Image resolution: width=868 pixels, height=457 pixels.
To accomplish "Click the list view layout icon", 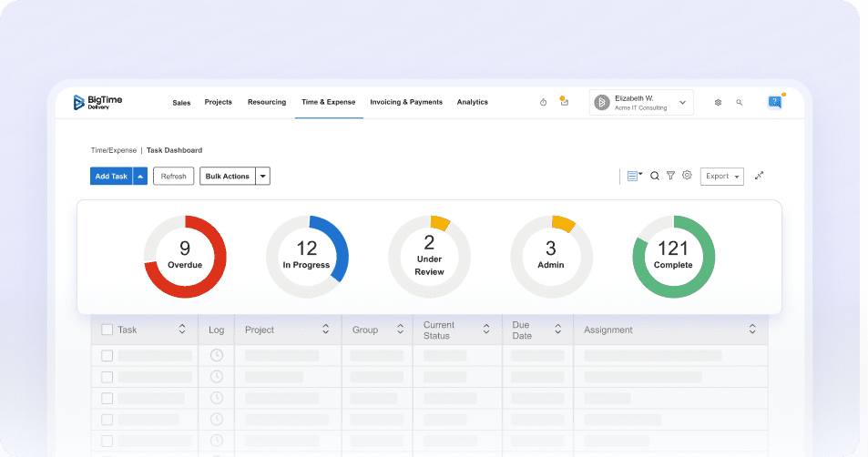I will click(x=633, y=176).
